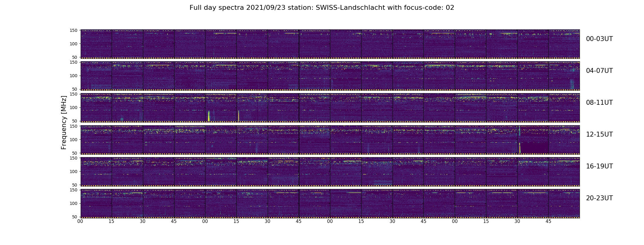Select the '50' tick of the 20-23UT panel

pyautogui.click(x=75, y=217)
